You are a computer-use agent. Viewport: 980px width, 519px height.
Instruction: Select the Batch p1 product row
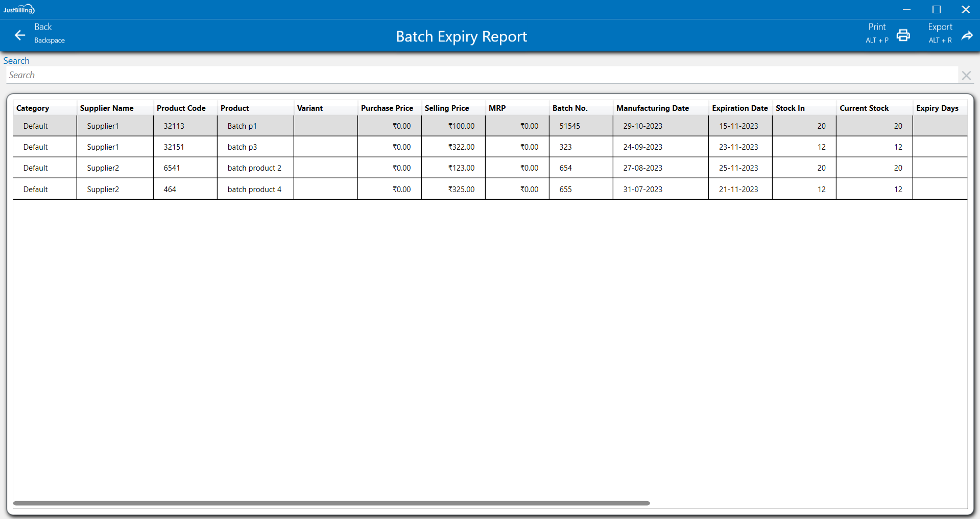242,126
